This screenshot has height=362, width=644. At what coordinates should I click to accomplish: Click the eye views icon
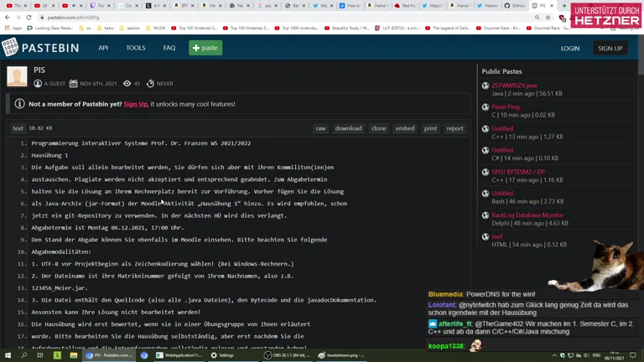pyautogui.click(x=127, y=83)
